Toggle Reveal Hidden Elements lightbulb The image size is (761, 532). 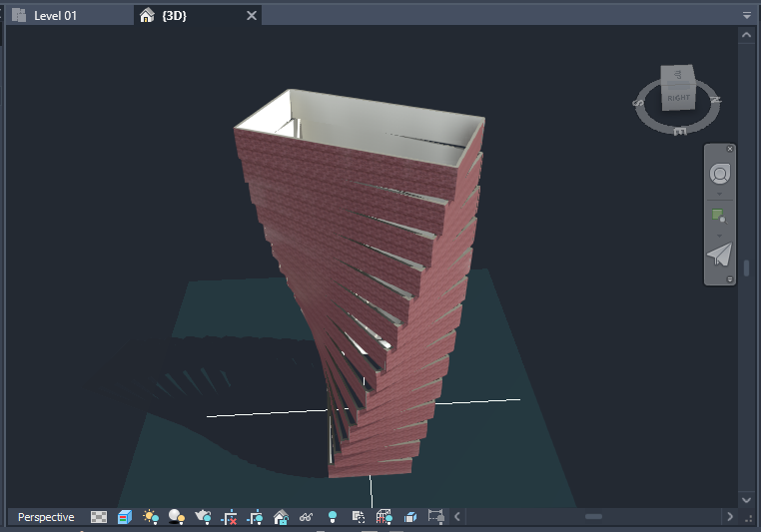click(333, 517)
